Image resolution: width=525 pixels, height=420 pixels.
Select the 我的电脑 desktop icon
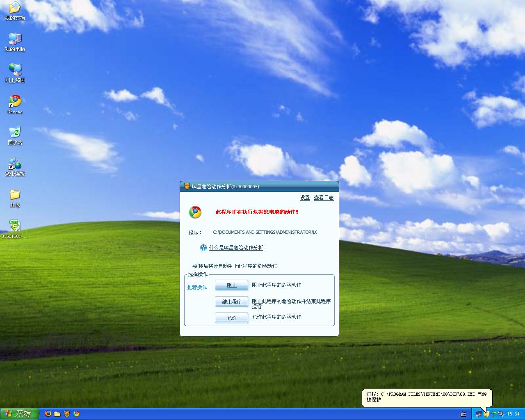(x=15, y=42)
